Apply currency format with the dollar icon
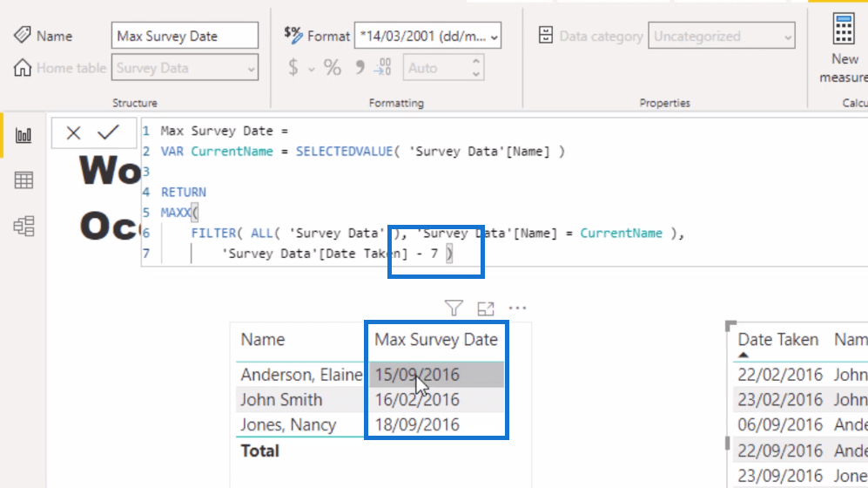 [293, 68]
